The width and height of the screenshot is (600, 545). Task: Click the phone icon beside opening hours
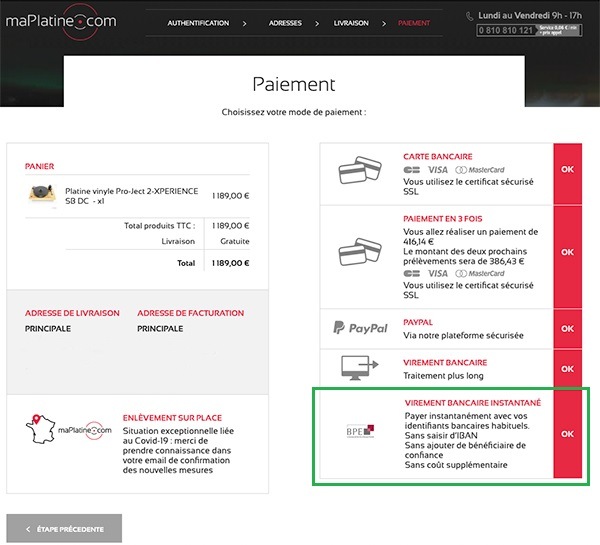471,17
